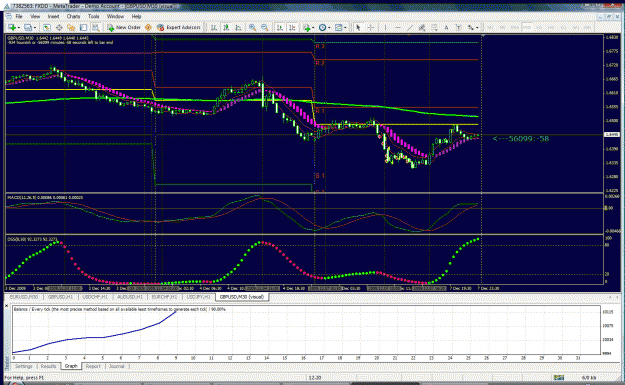Select the tester Graph tab
The height and width of the screenshot is (385, 625).
tap(71, 366)
